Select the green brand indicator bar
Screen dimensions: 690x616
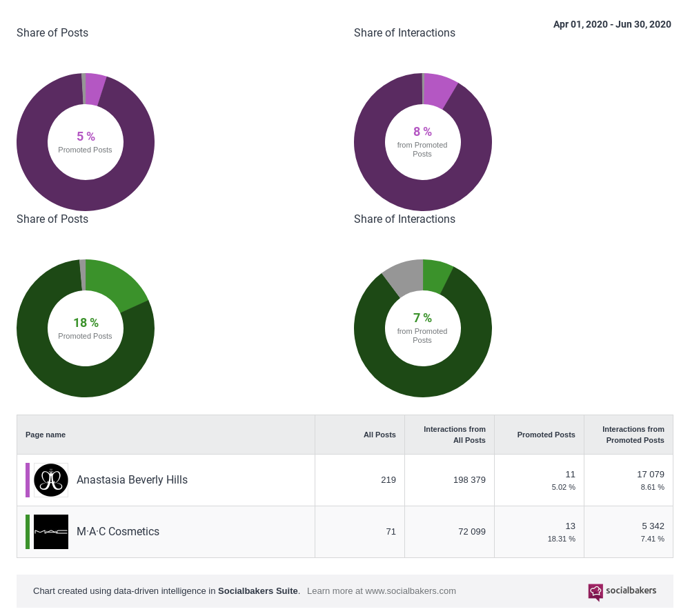click(26, 531)
